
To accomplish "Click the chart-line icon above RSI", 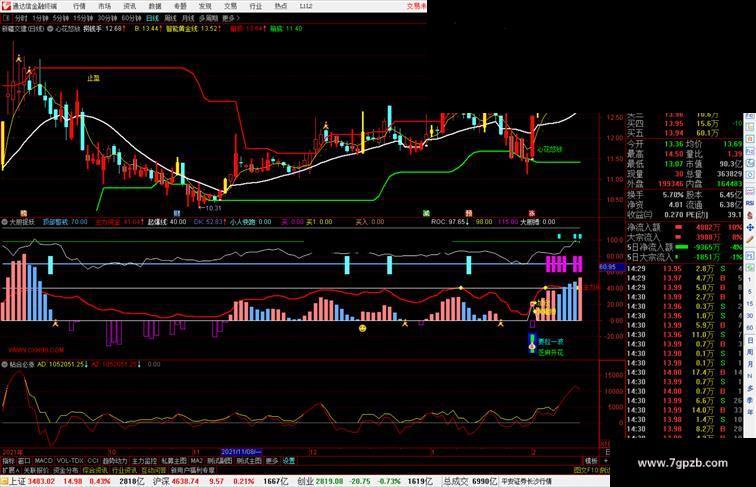I will 750,192.
